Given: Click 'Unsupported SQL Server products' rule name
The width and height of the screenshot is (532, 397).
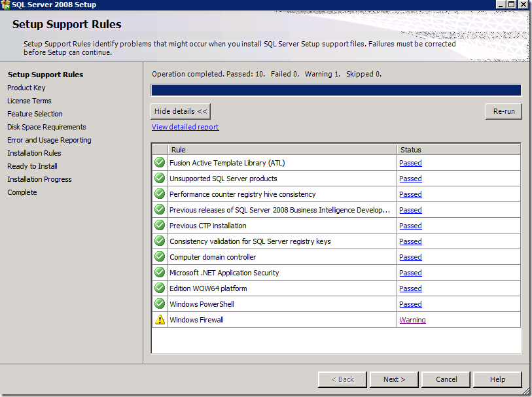Looking at the screenshot, I should (223, 179).
